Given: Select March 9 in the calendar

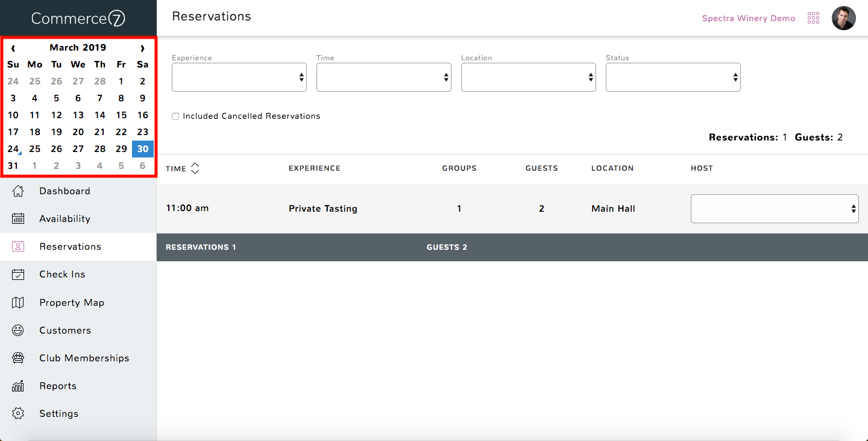Looking at the screenshot, I should (x=143, y=98).
